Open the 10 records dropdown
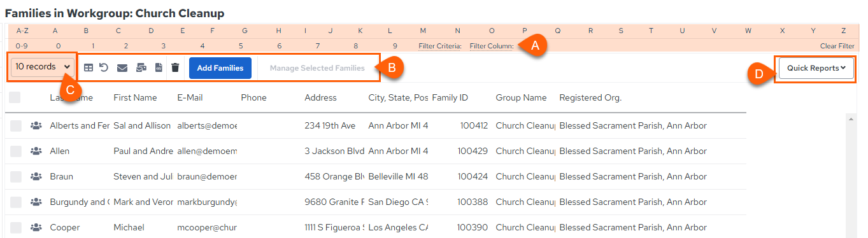 [x=42, y=67]
